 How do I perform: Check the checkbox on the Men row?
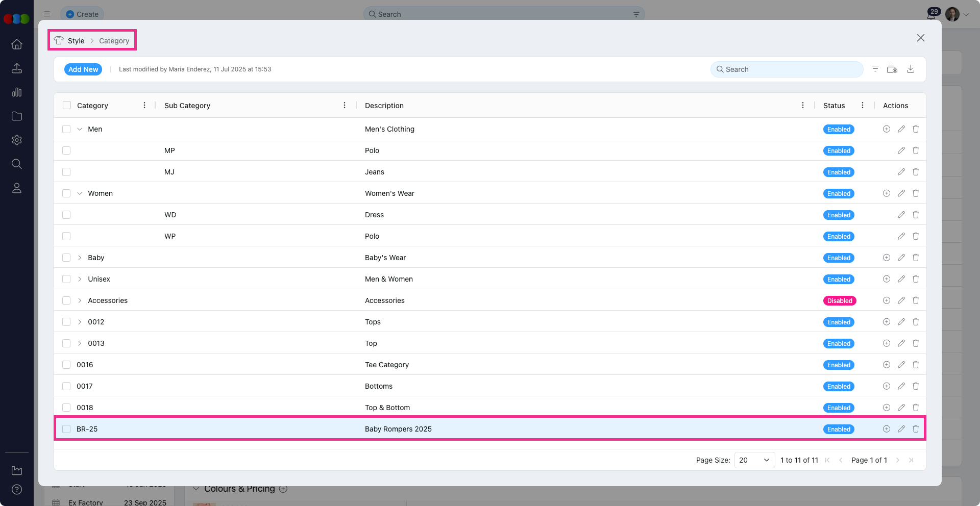[x=66, y=129]
